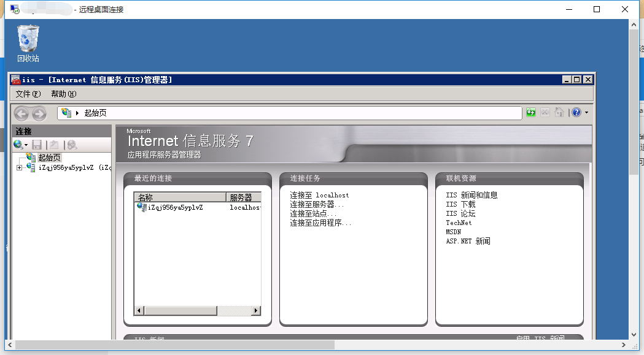Close the IIS Manager window
Screen dimensions: 644x355
pos(588,80)
